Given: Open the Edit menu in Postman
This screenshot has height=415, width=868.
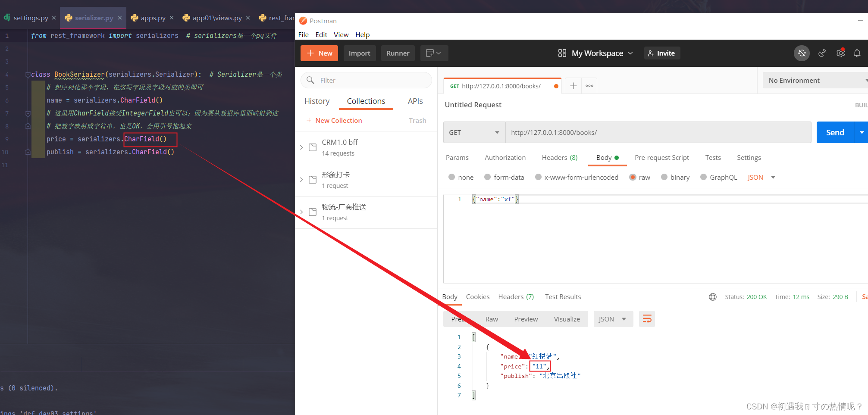Looking at the screenshot, I should (321, 34).
